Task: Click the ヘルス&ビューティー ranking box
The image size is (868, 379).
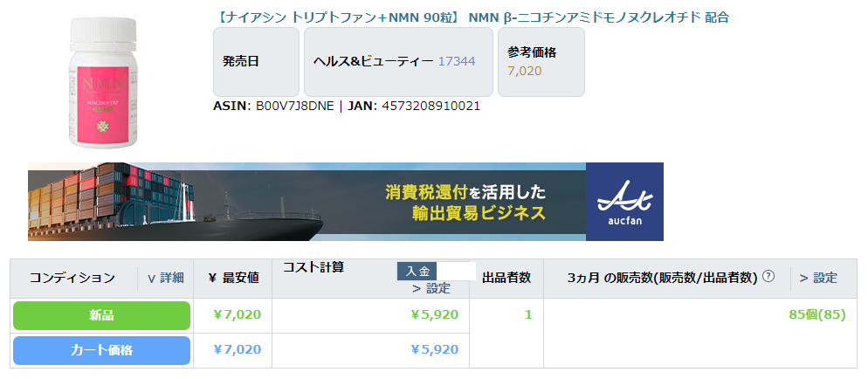Action: (398, 61)
